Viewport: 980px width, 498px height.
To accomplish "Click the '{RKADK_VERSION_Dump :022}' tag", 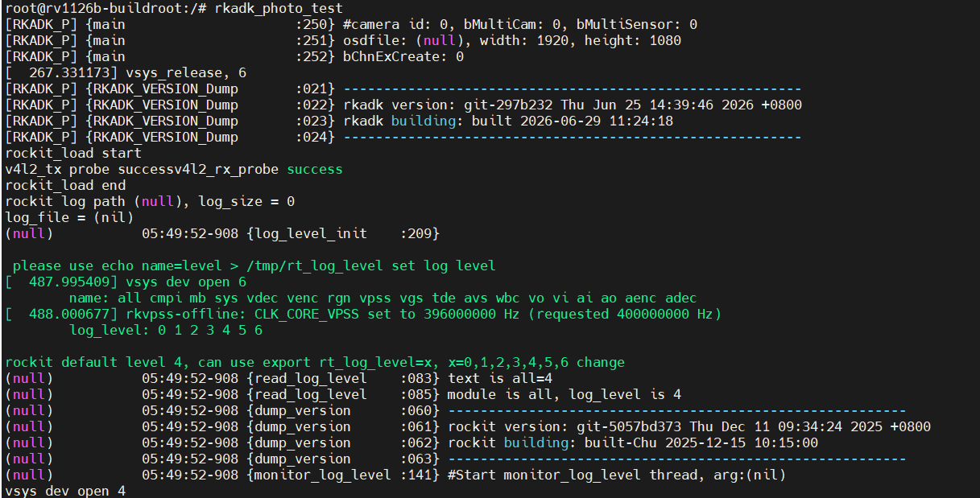I will [x=210, y=105].
